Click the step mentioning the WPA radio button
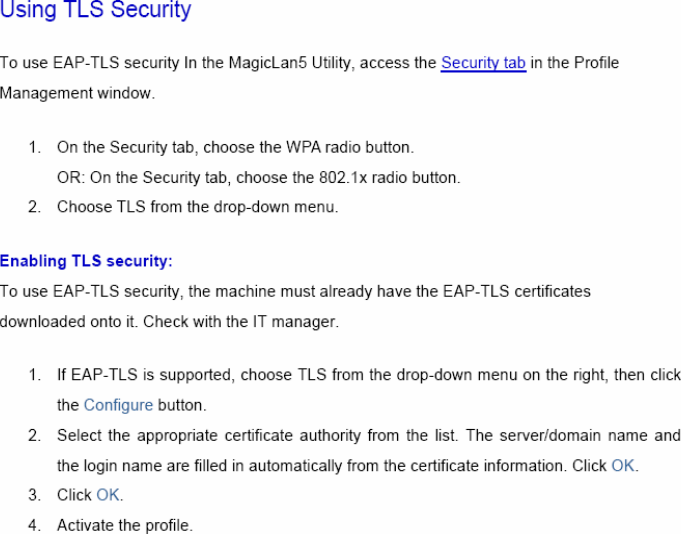Image resolution: width=681 pixels, height=534 pixels. 235,148
